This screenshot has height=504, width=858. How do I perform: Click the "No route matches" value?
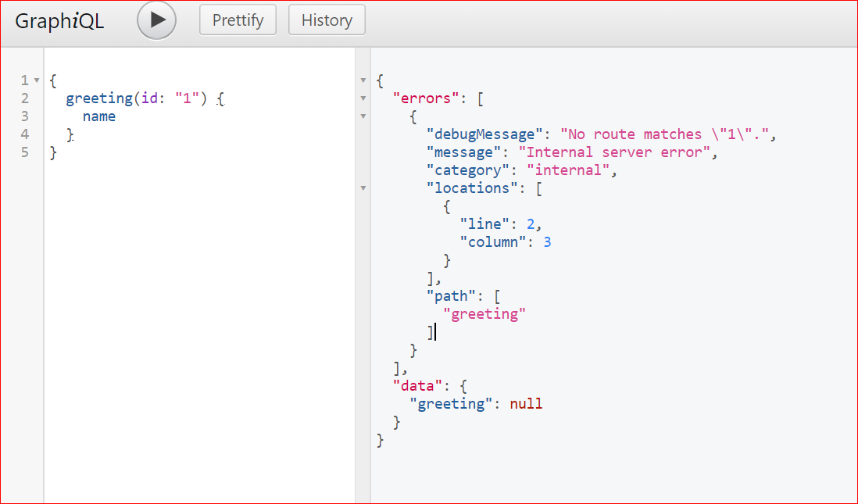point(664,134)
